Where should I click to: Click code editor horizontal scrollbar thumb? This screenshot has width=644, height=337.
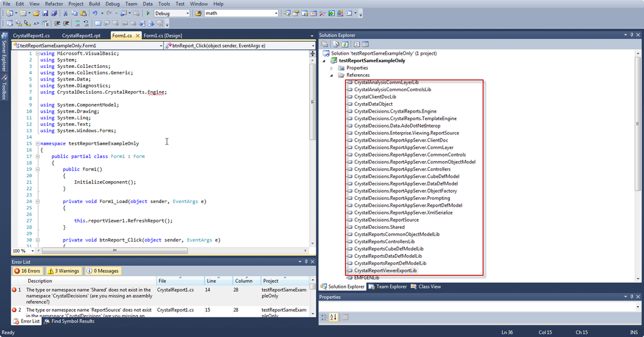[x=114, y=250]
